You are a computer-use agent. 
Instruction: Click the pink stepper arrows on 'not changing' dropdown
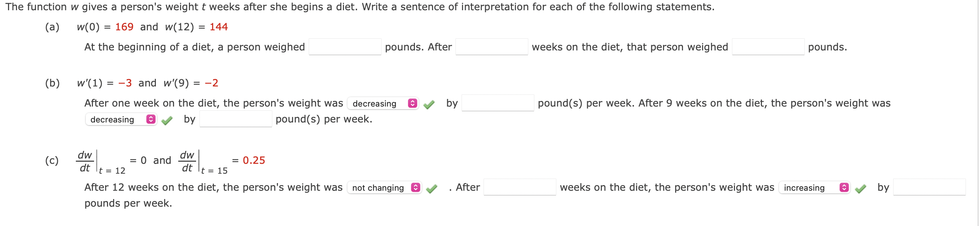click(415, 188)
